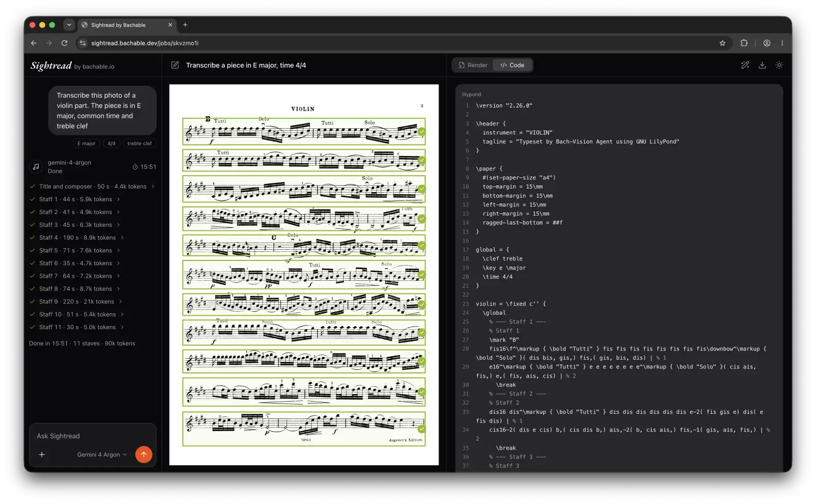This screenshot has height=504, width=816.
Task: Send the message with the orange arrow button
Action: pos(144,455)
